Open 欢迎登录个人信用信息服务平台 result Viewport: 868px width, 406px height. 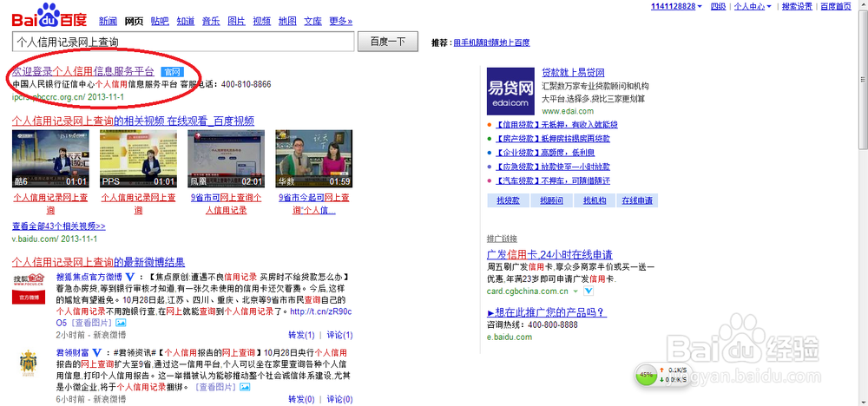(x=83, y=71)
